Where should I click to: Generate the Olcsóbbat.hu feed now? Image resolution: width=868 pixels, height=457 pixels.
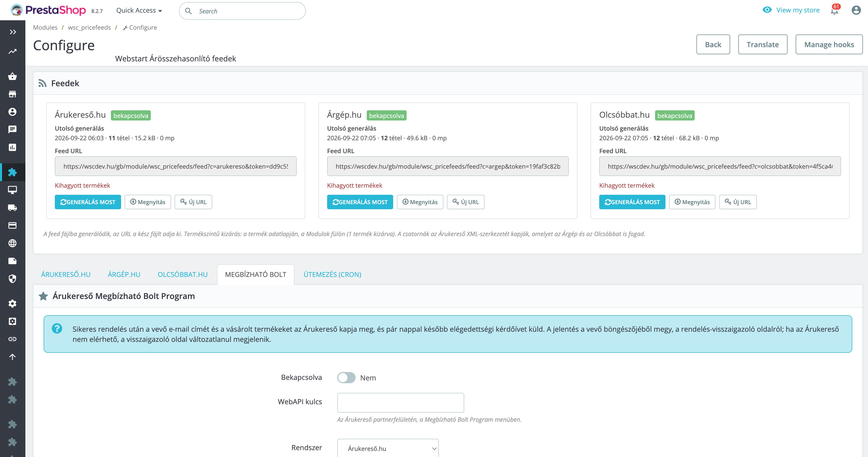tap(632, 202)
